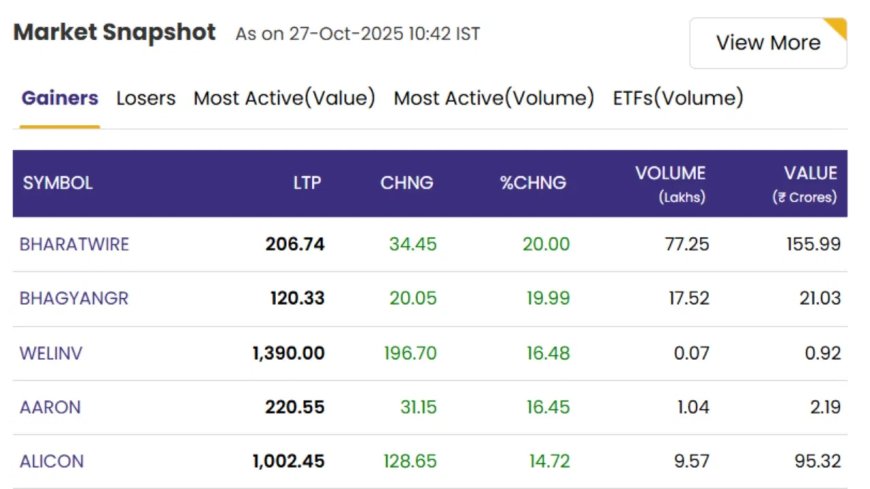Switch to the Losers tab

[146, 98]
